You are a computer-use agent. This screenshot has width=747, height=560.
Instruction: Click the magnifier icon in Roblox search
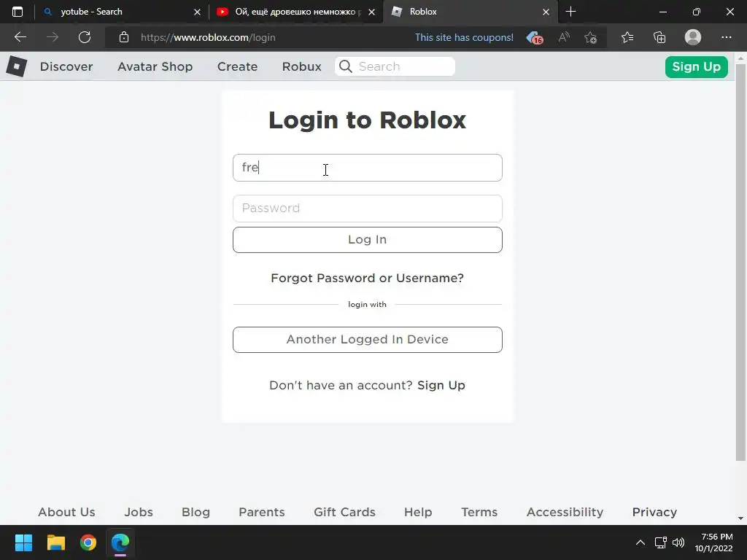coord(346,66)
